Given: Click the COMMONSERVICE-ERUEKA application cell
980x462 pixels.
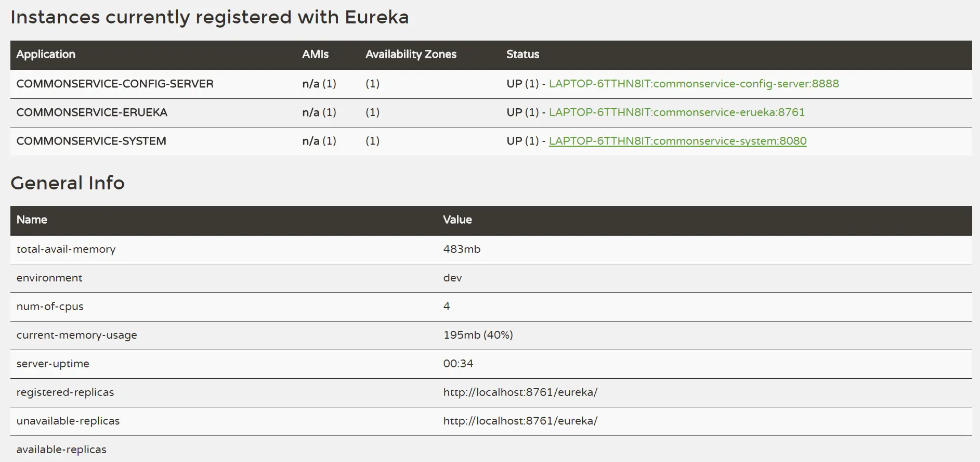Looking at the screenshot, I should pyautogui.click(x=92, y=112).
